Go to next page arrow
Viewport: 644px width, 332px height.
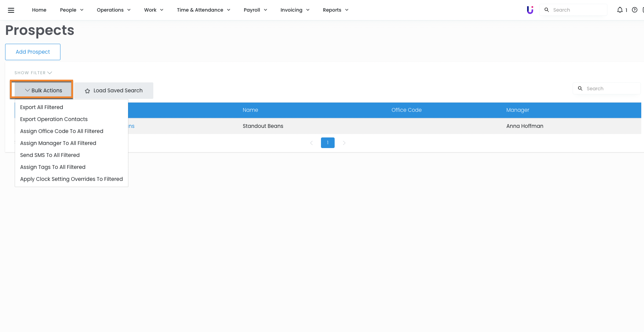coord(344,143)
